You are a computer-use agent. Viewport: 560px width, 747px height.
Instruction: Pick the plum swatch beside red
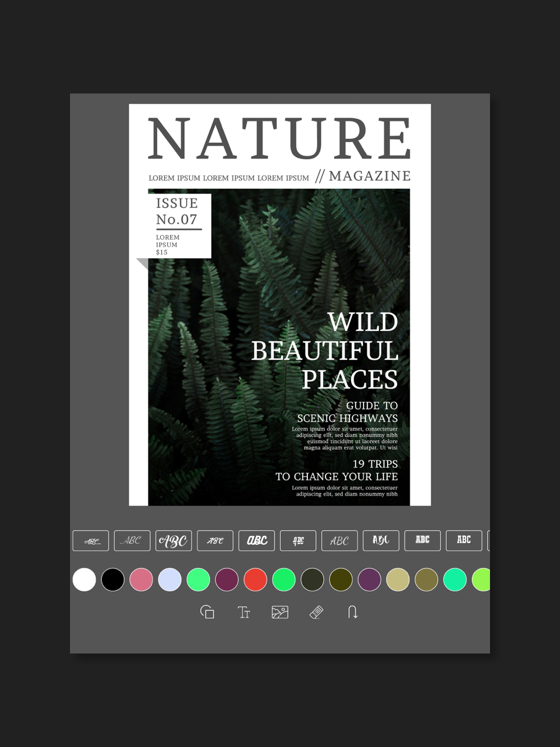pos(227,580)
